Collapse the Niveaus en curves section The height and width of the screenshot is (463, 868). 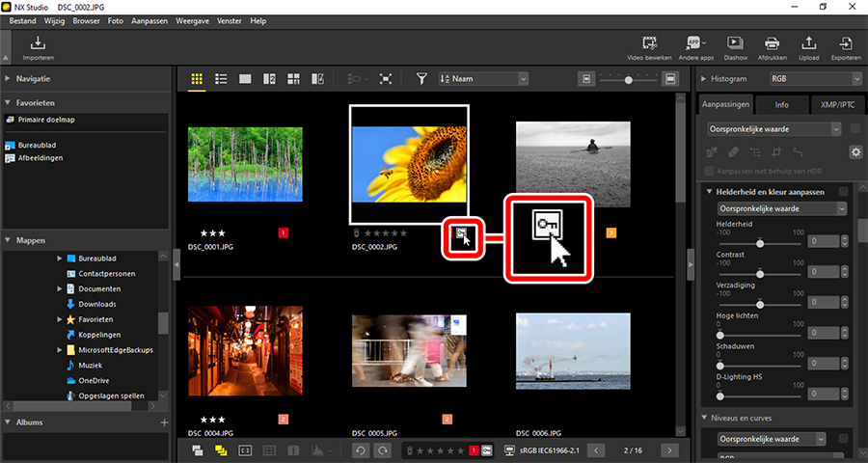pos(705,418)
